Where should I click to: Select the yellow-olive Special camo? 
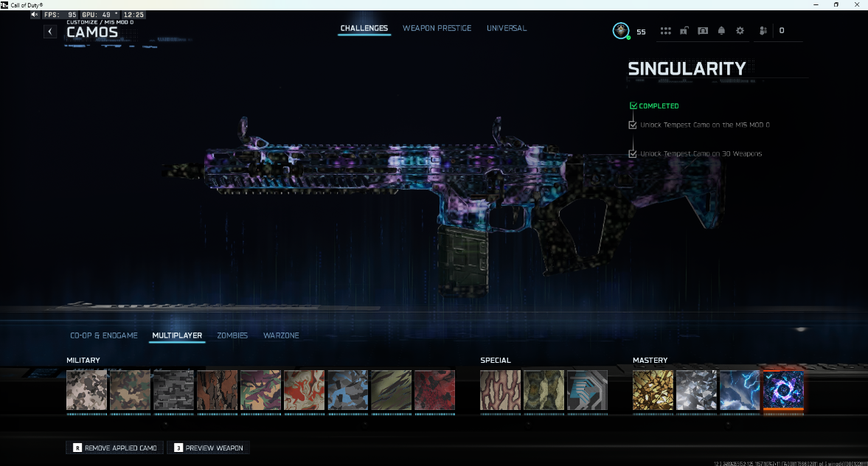coord(544,390)
